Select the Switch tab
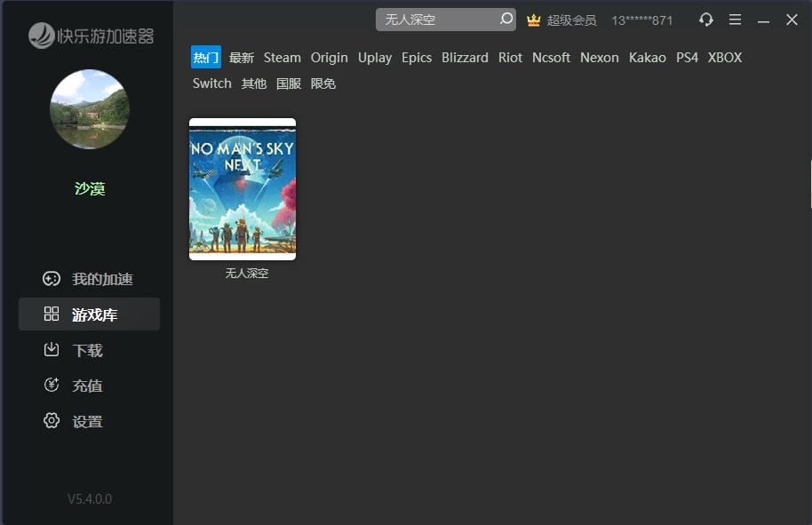The height and width of the screenshot is (525, 812). point(211,84)
